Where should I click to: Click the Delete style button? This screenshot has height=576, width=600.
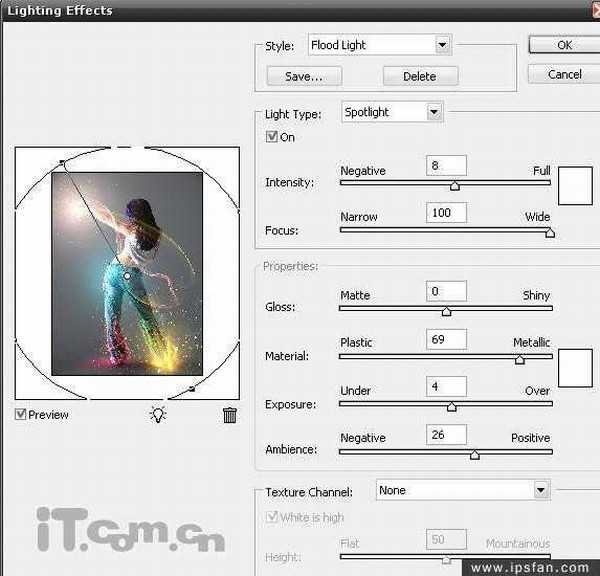(x=419, y=76)
